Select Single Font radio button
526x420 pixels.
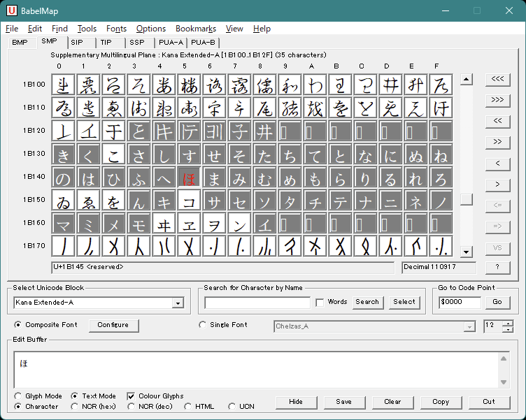click(202, 325)
